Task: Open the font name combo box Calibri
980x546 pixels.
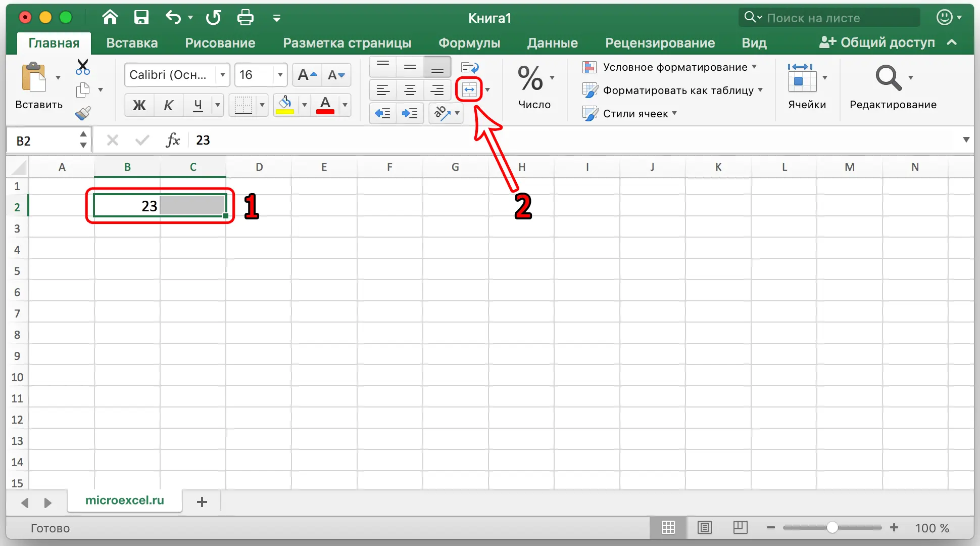Action: (x=177, y=75)
